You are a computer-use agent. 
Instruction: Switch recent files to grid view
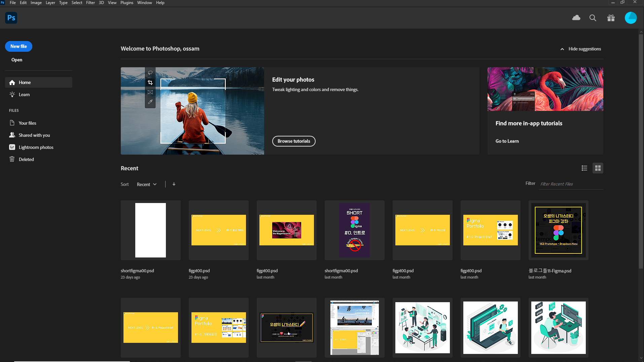click(598, 168)
